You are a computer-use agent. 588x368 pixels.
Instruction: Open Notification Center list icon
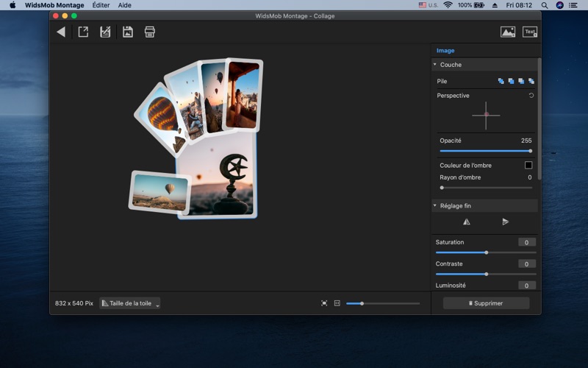(x=573, y=5)
